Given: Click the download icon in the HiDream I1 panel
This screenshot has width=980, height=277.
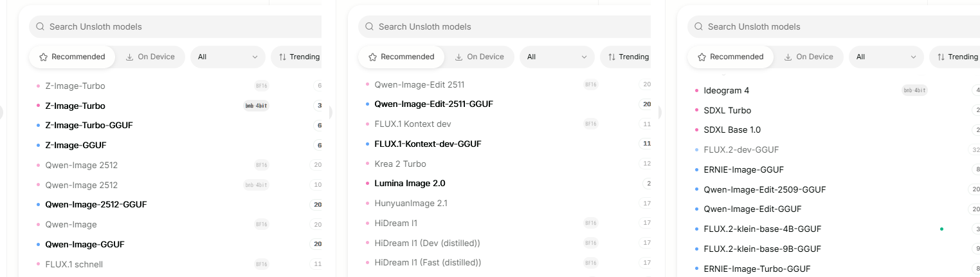Looking at the screenshot, I should pos(458,57).
